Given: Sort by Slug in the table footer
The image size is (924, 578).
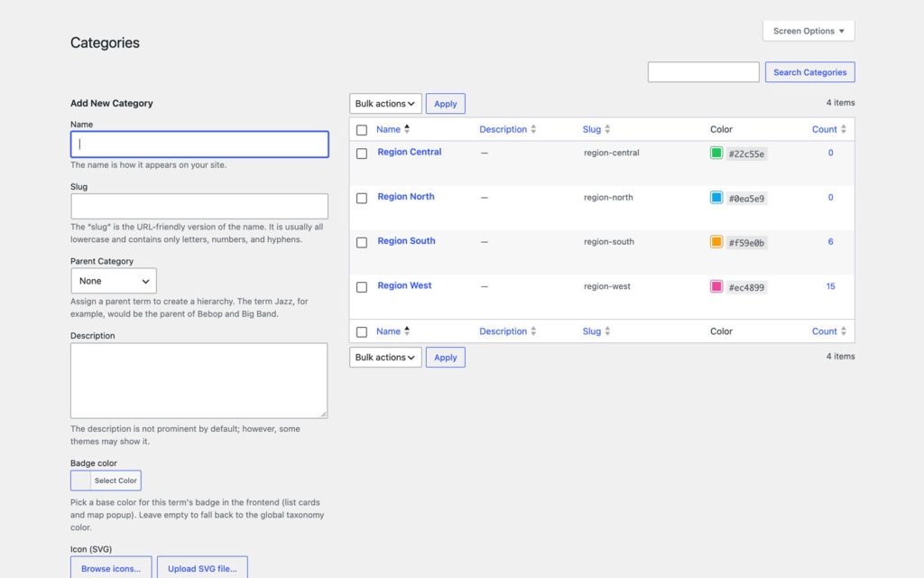Looking at the screenshot, I should pos(596,331).
